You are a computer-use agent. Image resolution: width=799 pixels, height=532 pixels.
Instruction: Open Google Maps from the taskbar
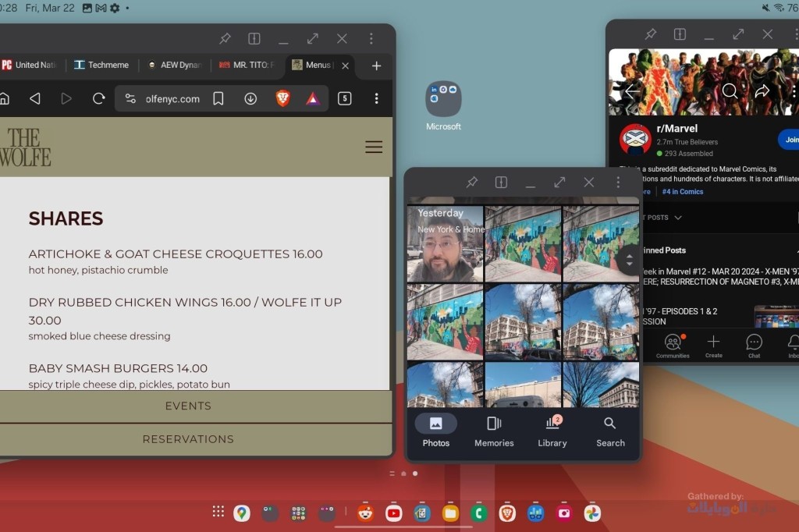tap(242, 512)
